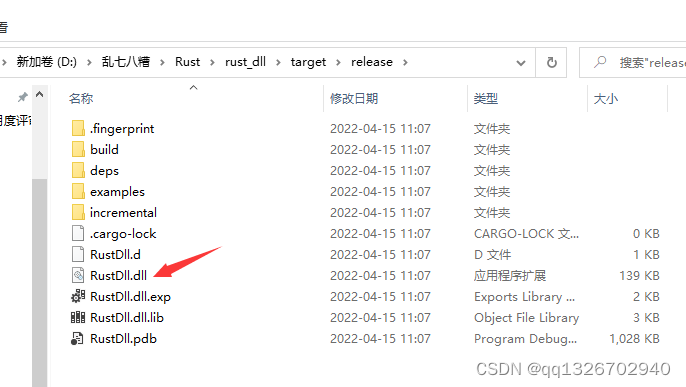Navigate to target breadcrumb folder
Screen dimensions: 686x387
tap(308, 62)
